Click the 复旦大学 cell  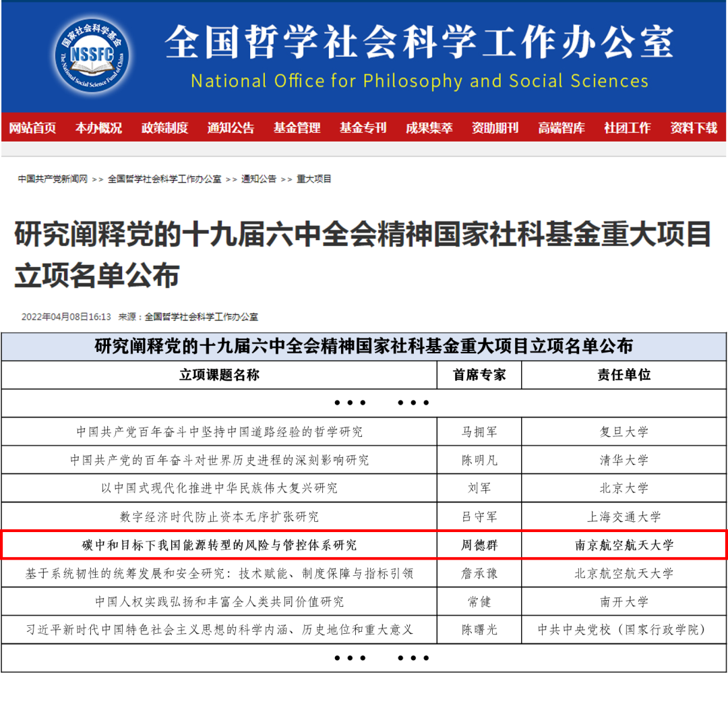[x=624, y=432]
